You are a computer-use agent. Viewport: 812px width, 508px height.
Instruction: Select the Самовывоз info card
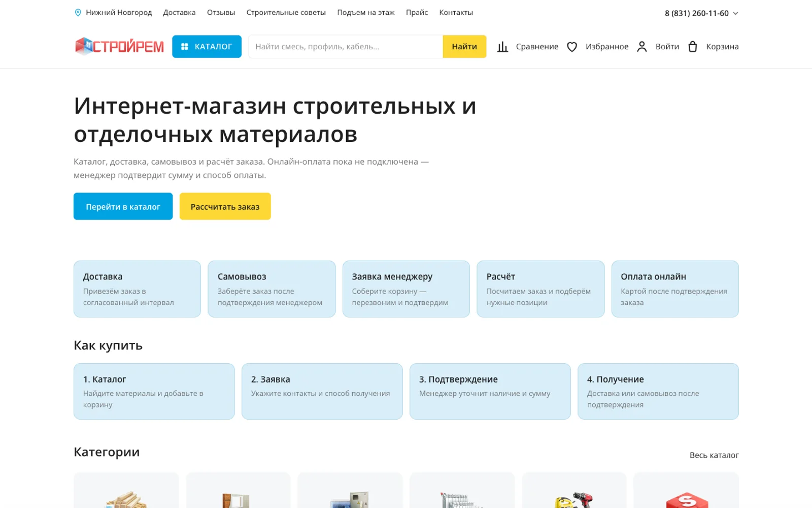click(x=272, y=289)
